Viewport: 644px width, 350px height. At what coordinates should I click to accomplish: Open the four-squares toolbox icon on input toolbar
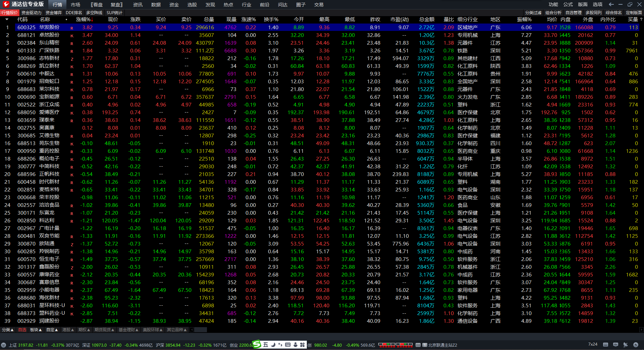coord(302,345)
